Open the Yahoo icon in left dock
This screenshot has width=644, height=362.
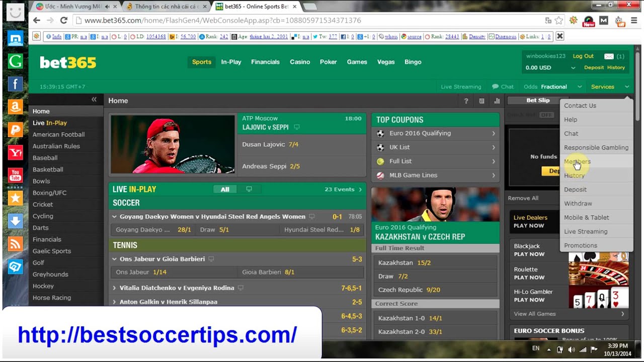pos(15,152)
